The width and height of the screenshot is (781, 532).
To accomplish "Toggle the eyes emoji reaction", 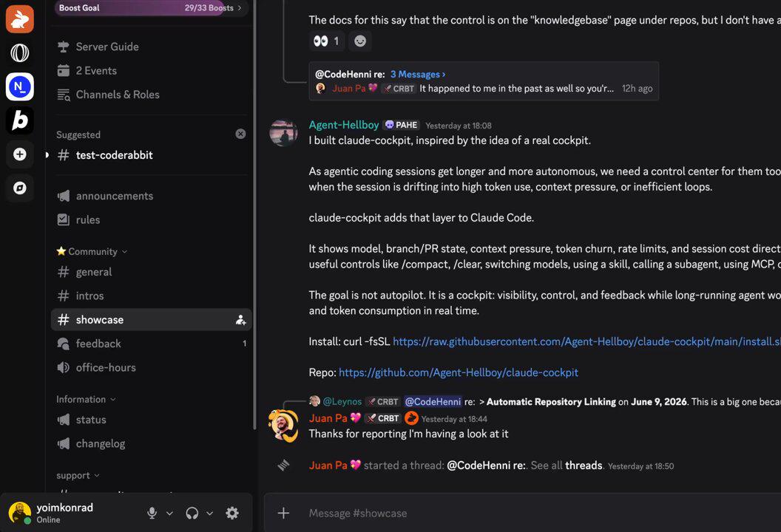I will click(327, 41).
